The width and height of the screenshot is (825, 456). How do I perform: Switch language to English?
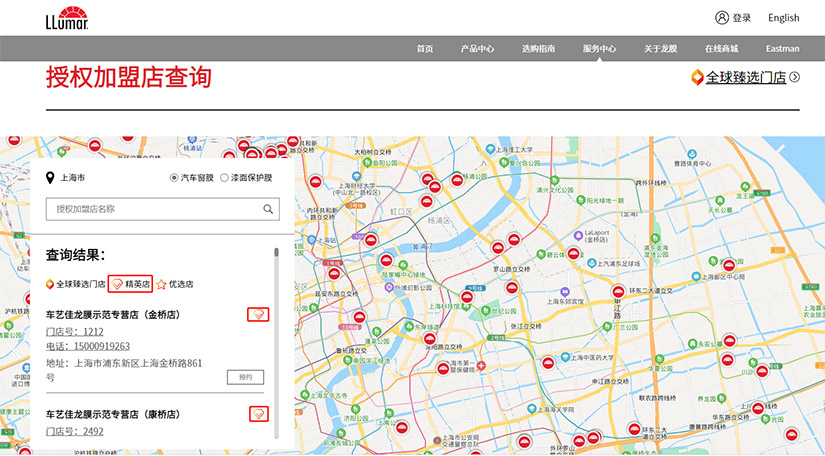click(x=783, y=18)
